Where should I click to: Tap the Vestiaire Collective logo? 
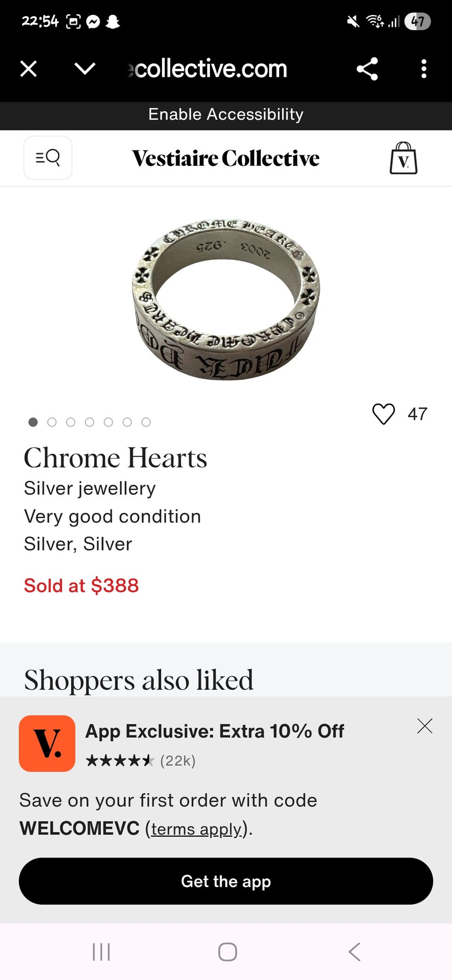(x=226, y=158)
